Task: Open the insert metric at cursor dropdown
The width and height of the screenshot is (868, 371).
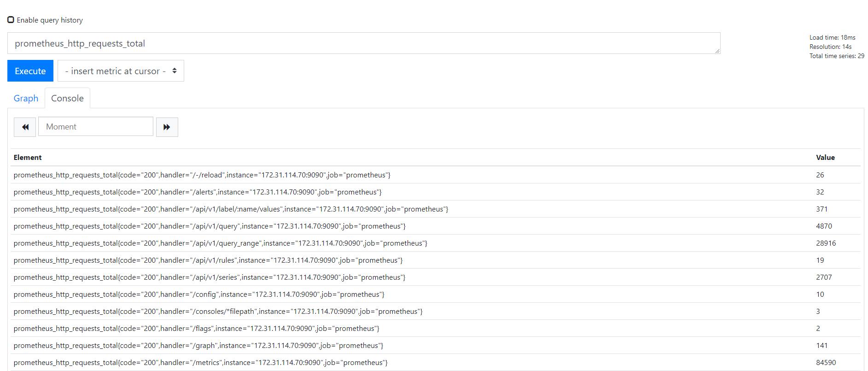Action: (x=121, y=71)
